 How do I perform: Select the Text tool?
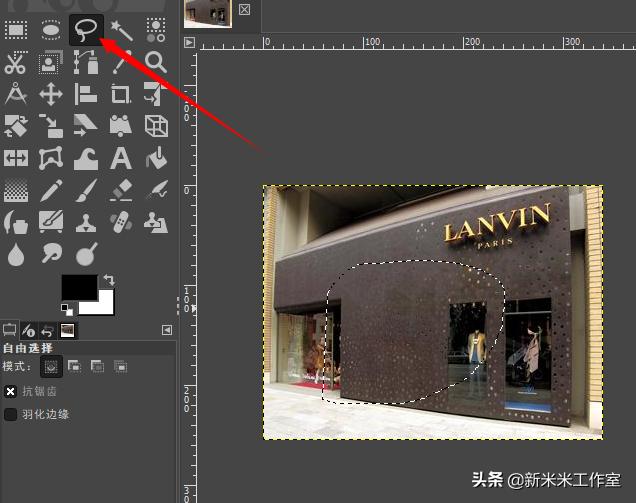click(121, 158)
